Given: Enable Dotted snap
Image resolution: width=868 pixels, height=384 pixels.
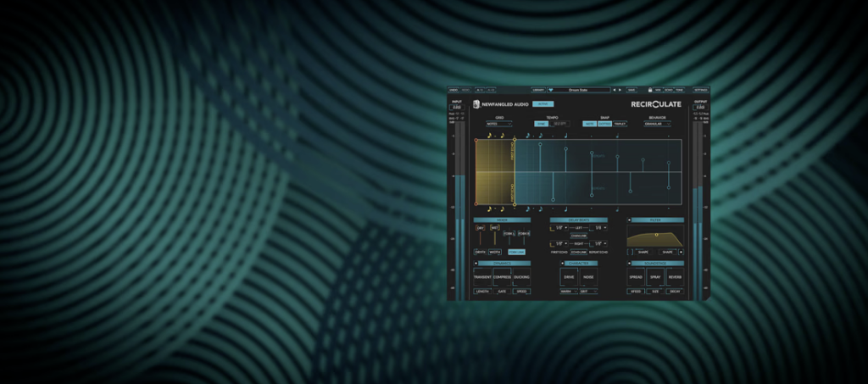Looking at the screenshot, I should coord(604,124).
